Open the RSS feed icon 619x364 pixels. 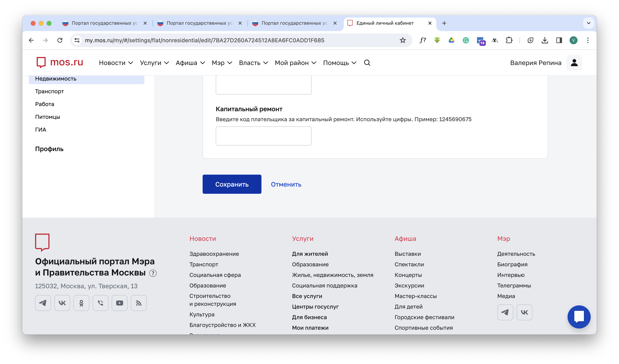click(139, 303)
